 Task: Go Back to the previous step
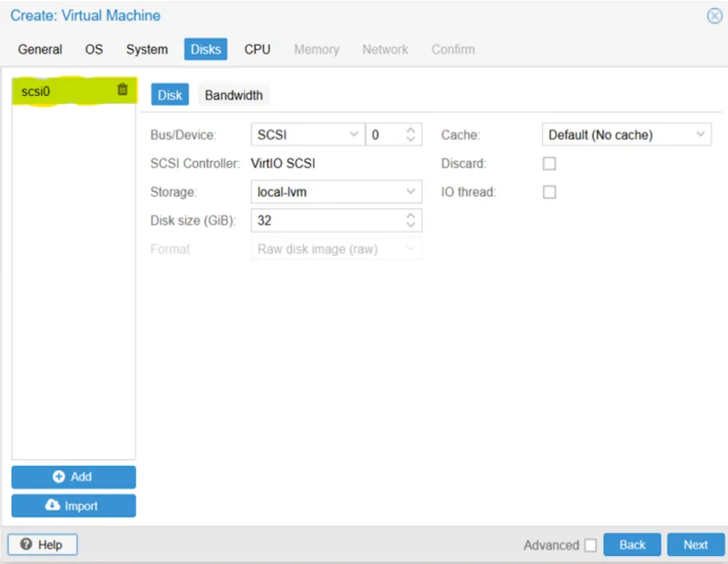(x=632, y=544)
